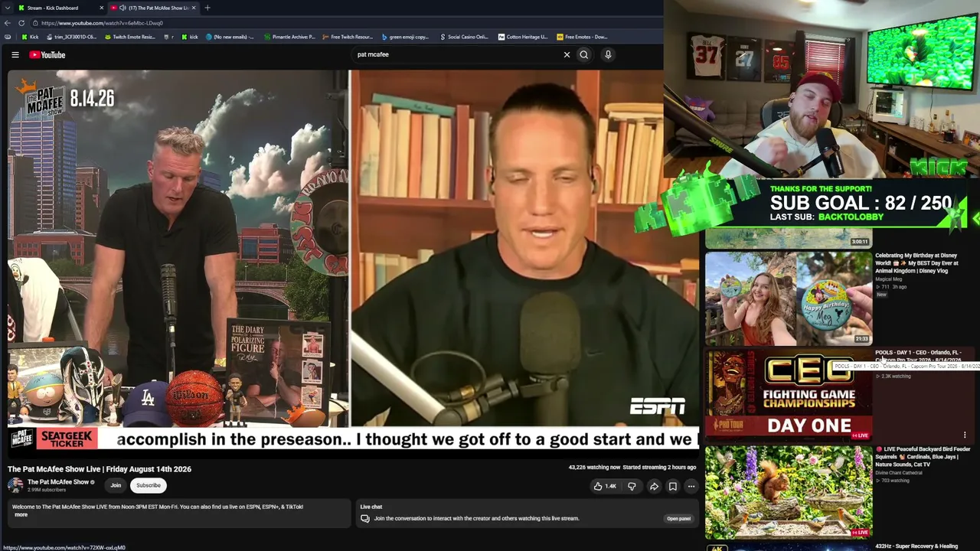Click the '43,226 watching now' text
This screenshot has height=551, width=980.
(594, 468)
